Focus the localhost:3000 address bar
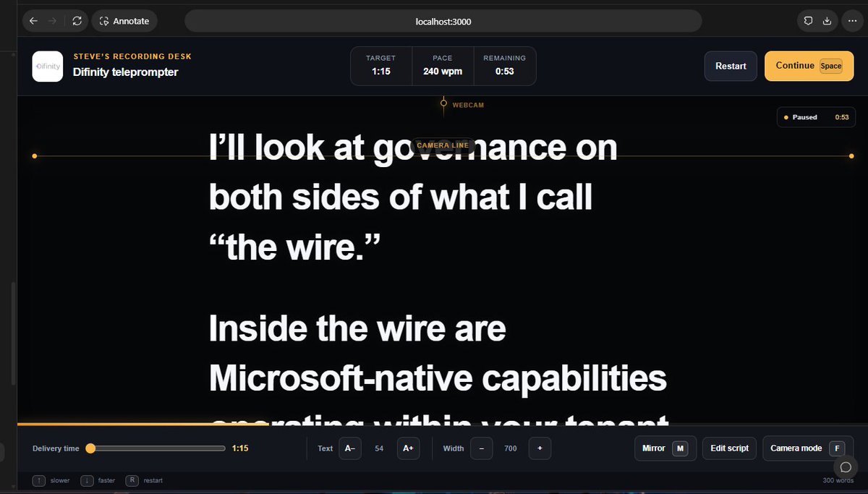Image resolution: width=868 pixels, height=494 pixels. point(443,21)
